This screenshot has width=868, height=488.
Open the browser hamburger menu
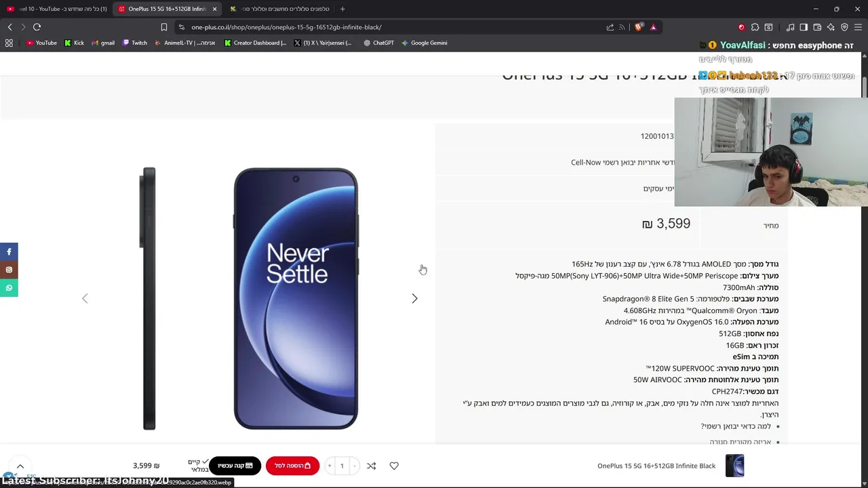858,27
